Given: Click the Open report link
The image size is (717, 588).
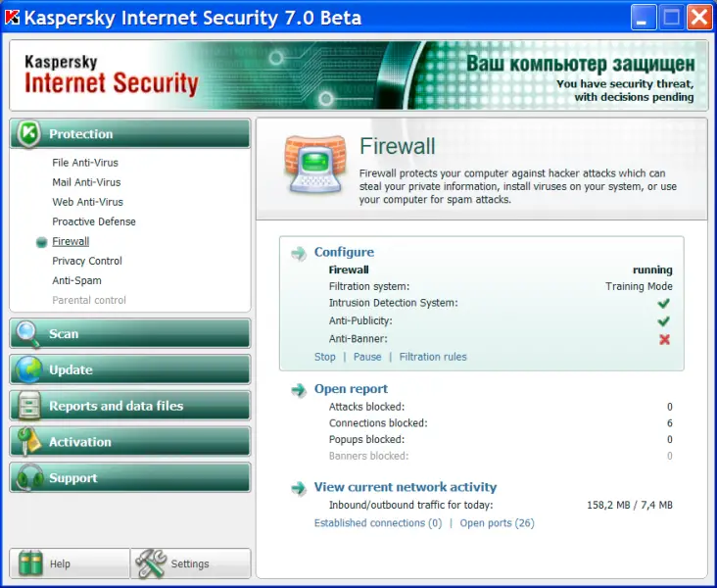Looking at the screenshot, I should click(351, 389).
